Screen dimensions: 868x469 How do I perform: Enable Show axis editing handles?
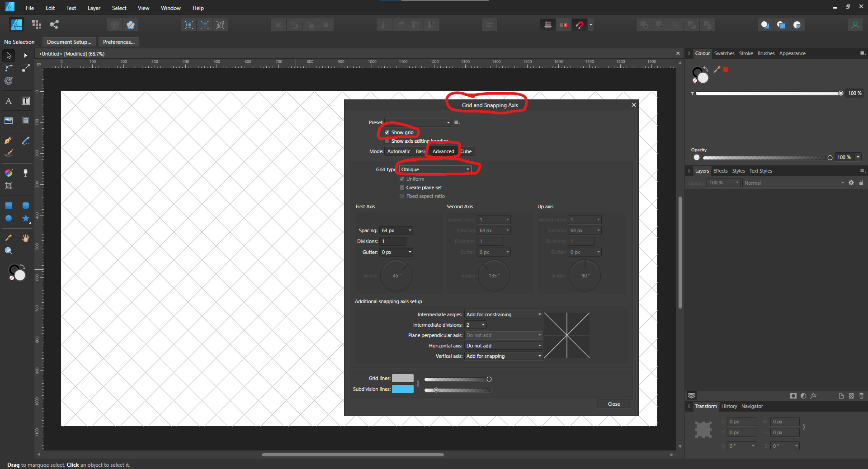click(387, 141)
